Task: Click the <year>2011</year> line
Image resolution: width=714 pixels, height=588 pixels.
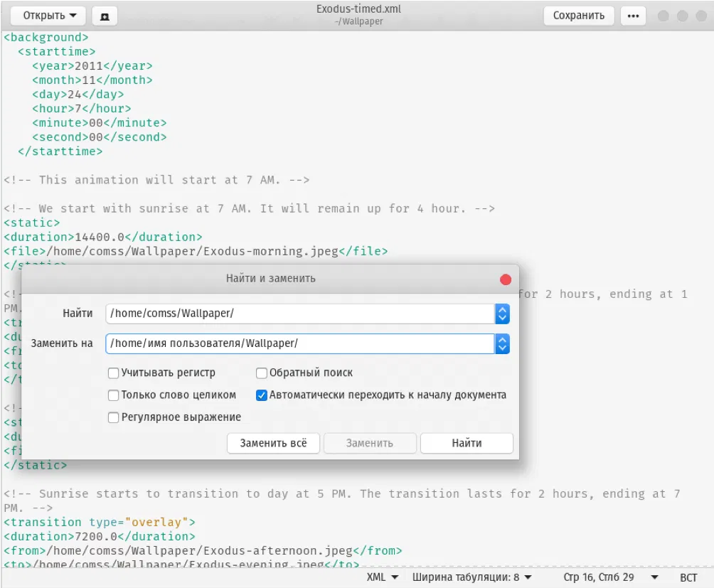Action: pos(92,66)
